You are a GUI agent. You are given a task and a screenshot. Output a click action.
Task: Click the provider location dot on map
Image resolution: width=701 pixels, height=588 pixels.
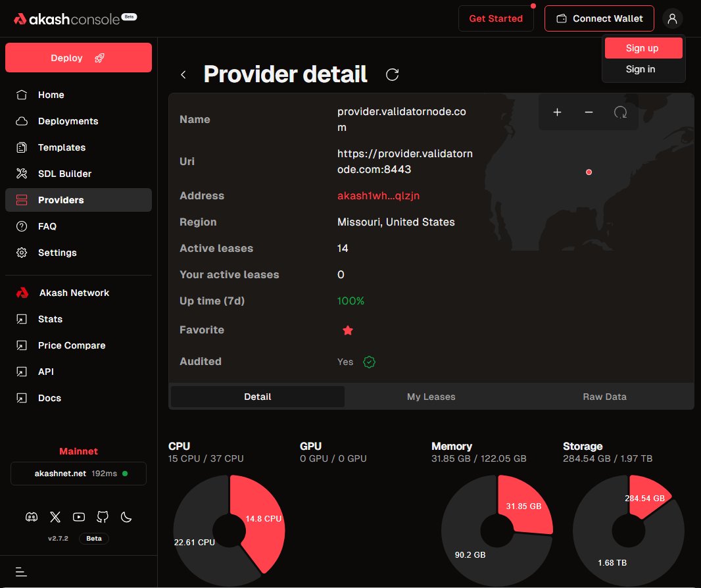point(589,172)
